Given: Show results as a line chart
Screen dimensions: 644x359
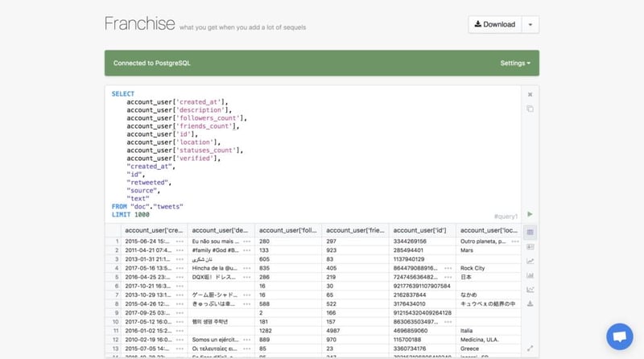Looking at the screenshot, I should [530, 262].
